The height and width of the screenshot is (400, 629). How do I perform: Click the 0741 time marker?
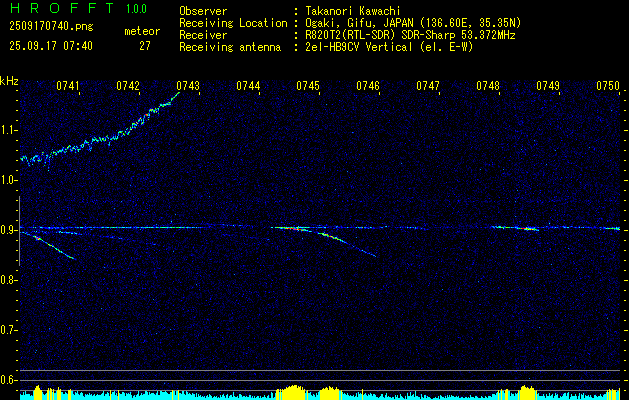67,85
